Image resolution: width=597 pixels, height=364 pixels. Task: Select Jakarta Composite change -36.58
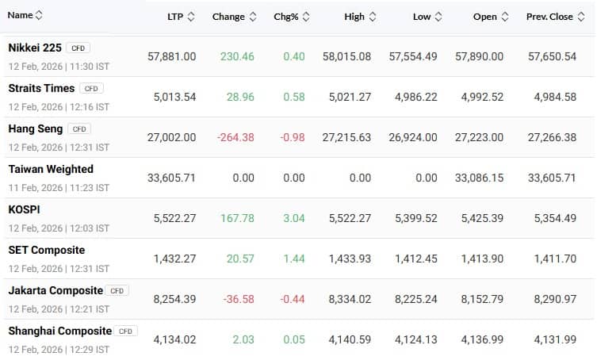coord(239,299)
